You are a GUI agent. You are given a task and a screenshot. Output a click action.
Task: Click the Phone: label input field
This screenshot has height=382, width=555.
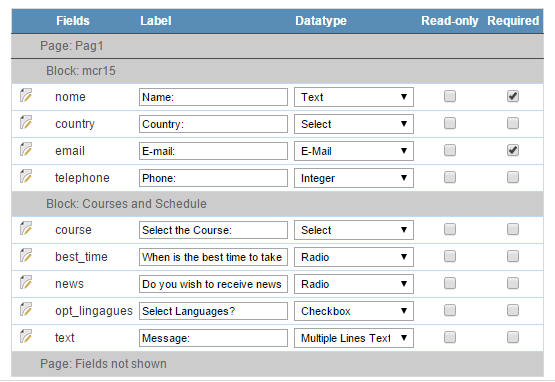coord(213,178)
